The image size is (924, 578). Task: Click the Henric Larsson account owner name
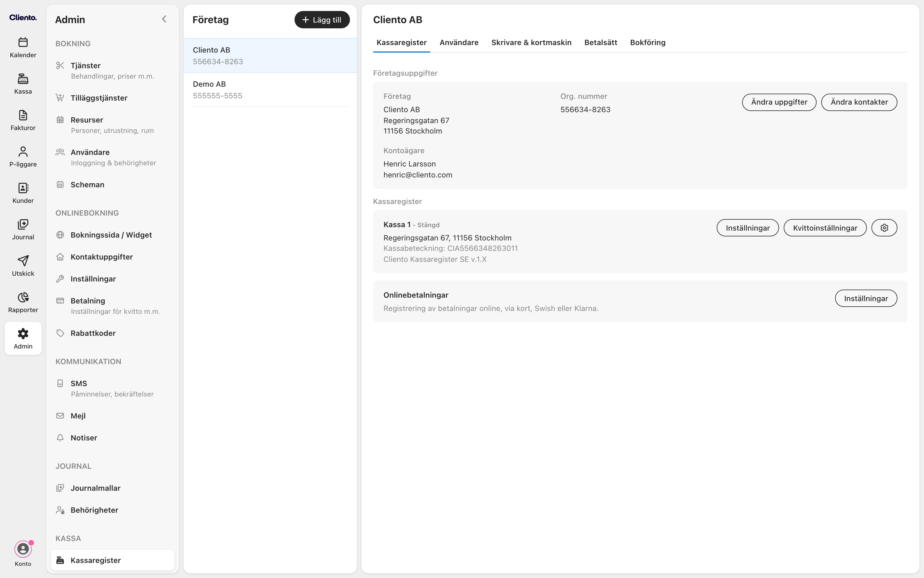pos(409,164)
